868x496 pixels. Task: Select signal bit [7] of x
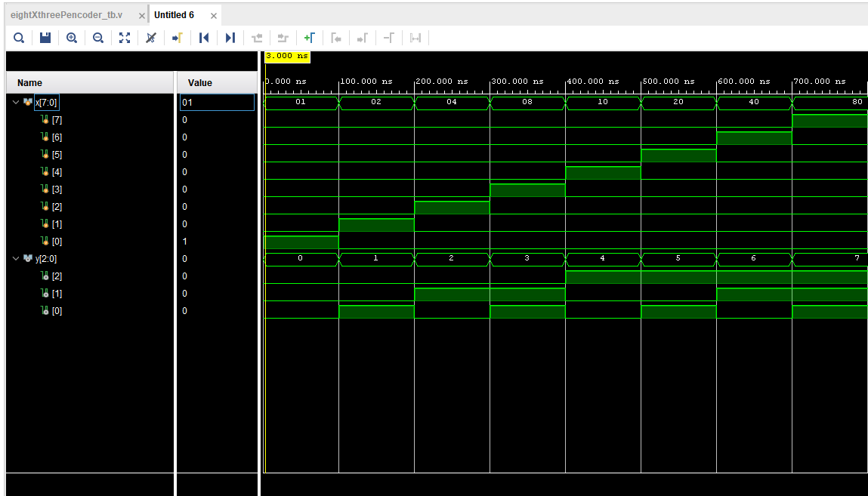[56, 120]
